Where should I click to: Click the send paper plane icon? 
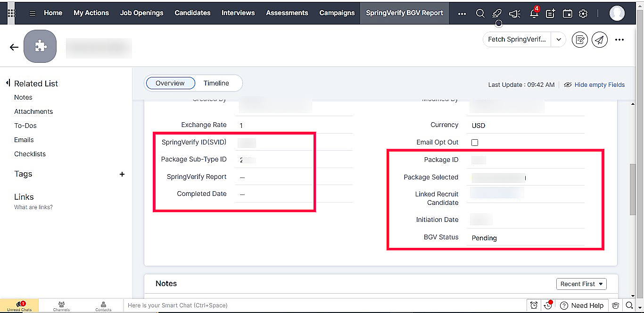[x=599, y=40]
